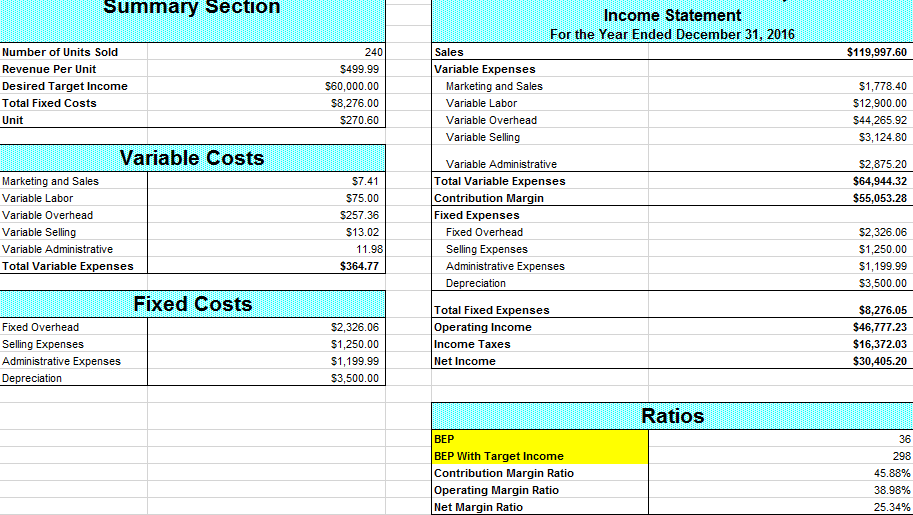Select the yellow BEP label cell

[540, 439]
